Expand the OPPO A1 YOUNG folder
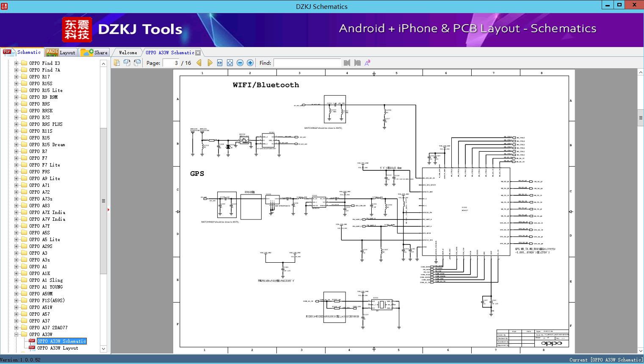 (x=16, y=287)
